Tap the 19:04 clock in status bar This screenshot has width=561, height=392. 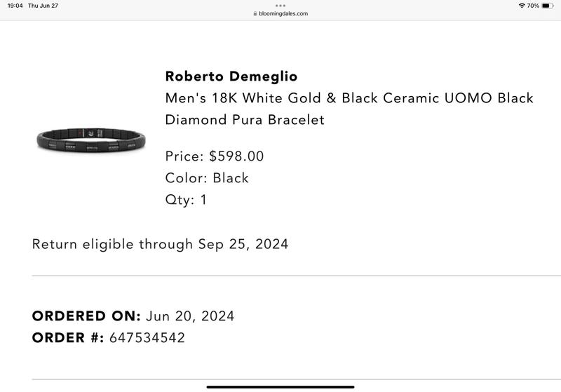(15, 6)
